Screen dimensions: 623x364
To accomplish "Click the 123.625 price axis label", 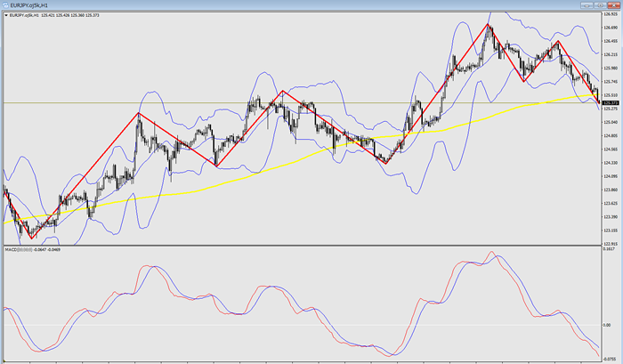I will click(x=610, y=203).
